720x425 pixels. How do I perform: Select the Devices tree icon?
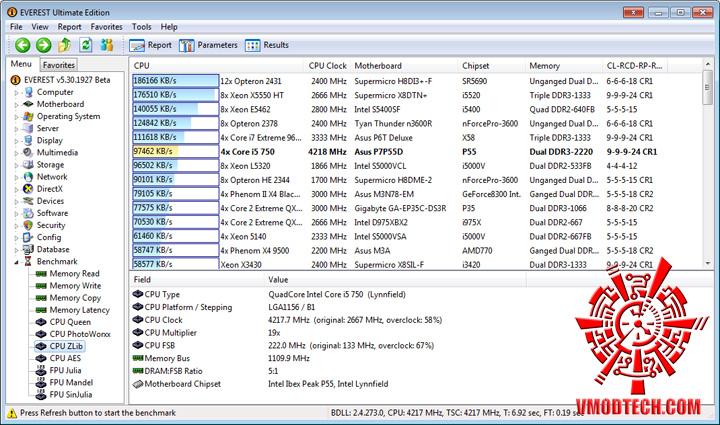28,201
